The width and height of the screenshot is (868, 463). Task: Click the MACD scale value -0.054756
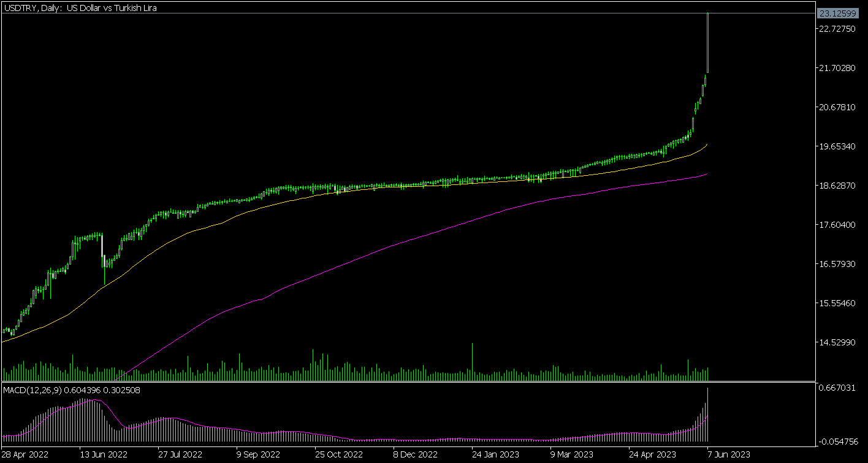(x=837, y=442)
